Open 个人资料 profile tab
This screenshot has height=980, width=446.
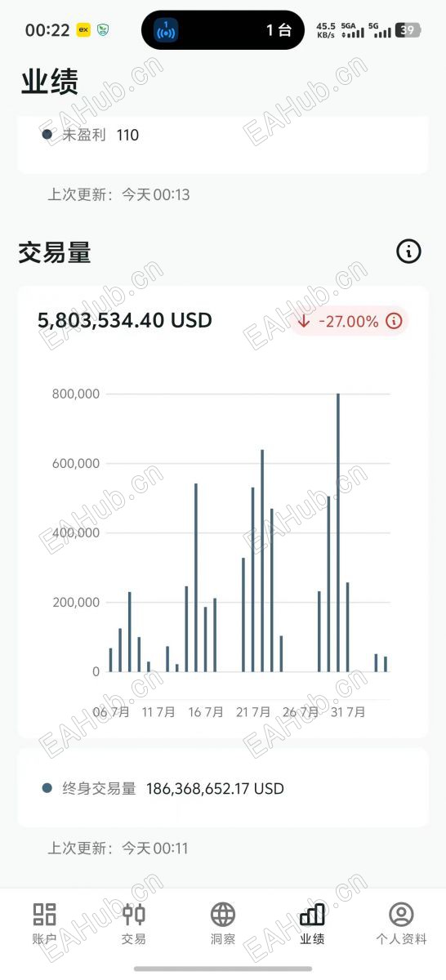coord(401,924)
